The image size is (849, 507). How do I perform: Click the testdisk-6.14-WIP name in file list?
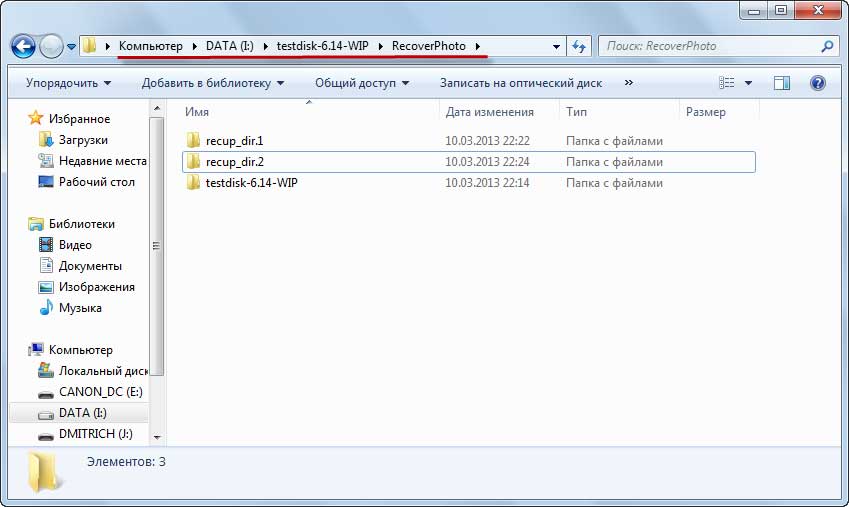coord(252,183)
